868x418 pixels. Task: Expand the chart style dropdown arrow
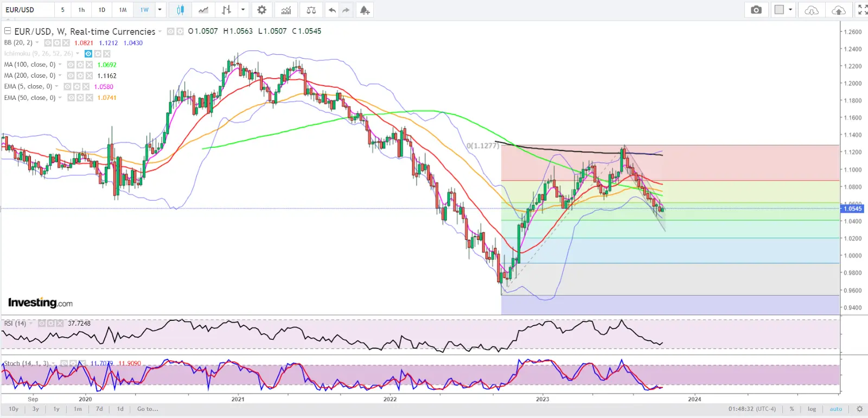[242, 10]
